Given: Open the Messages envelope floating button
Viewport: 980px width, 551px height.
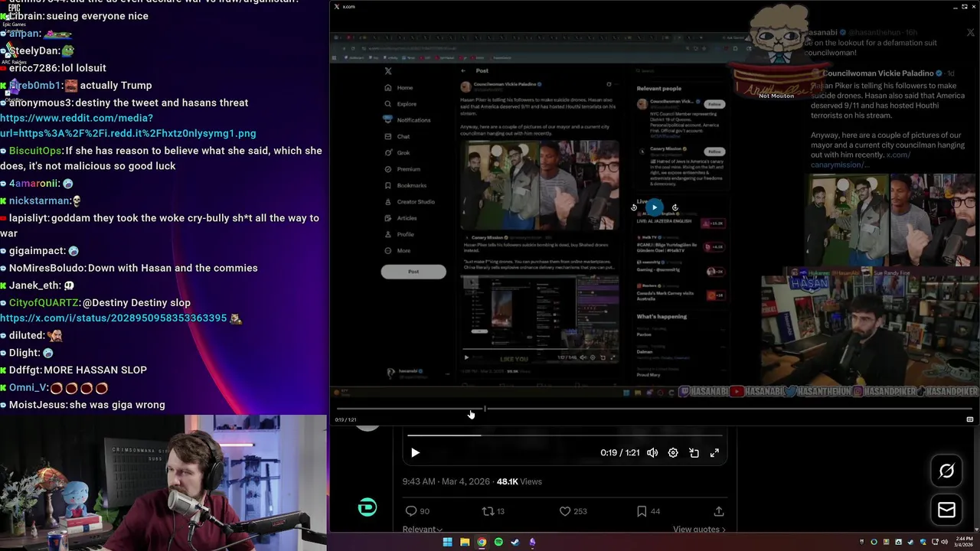Looking at the screenshot, I should click(946, 510).
